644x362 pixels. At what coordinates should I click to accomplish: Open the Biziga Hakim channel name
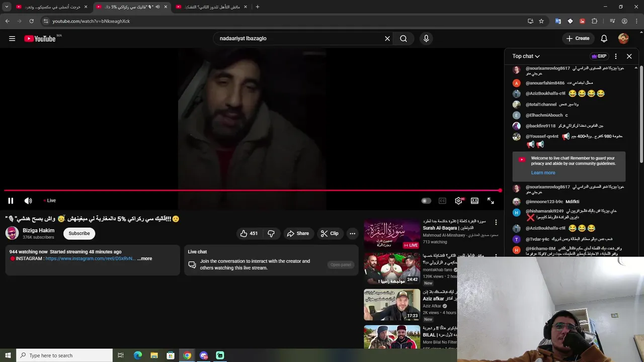click(x=39, y=230)
